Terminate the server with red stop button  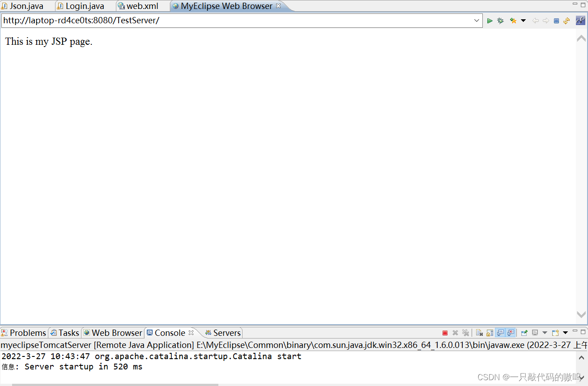445,333
